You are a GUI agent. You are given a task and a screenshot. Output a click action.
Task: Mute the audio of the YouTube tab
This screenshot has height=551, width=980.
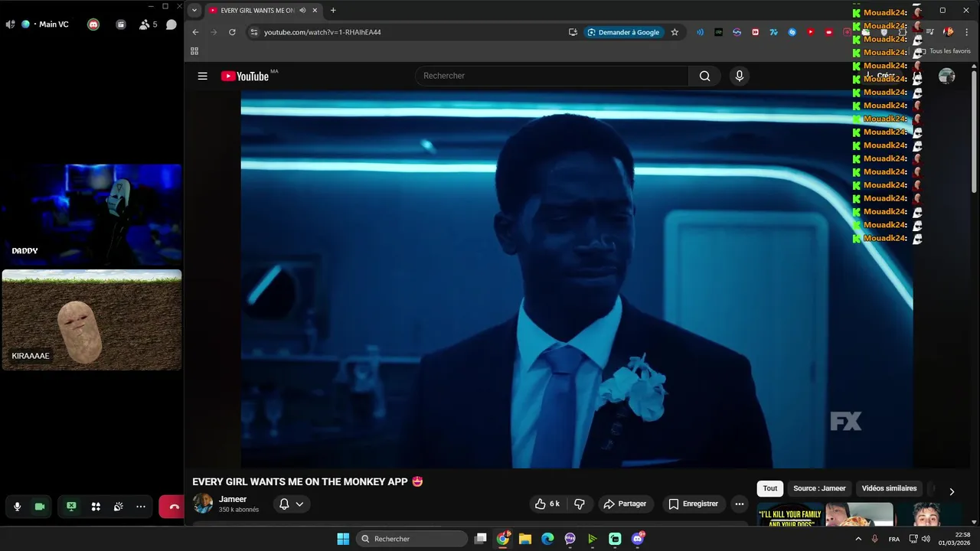point(303,11)
